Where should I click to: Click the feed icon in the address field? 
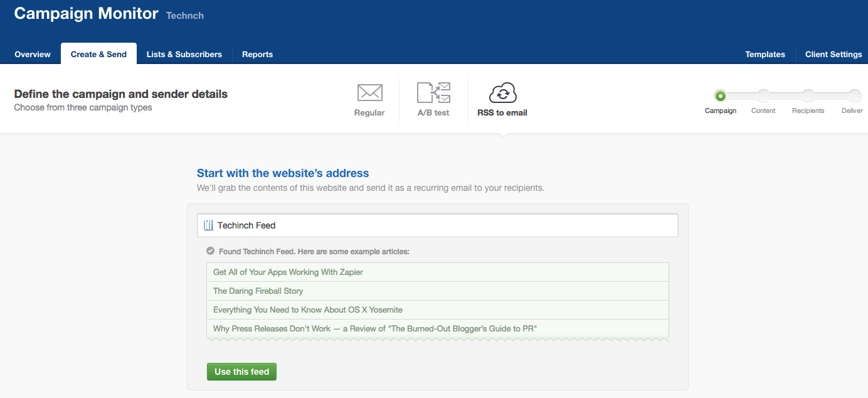pyautogui.click(x=209, y=225)
